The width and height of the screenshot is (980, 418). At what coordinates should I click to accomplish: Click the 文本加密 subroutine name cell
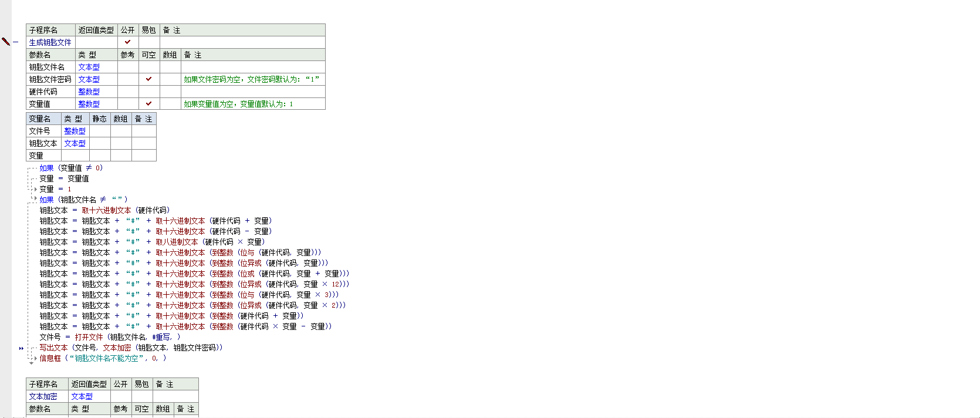[x=43, y=396]
